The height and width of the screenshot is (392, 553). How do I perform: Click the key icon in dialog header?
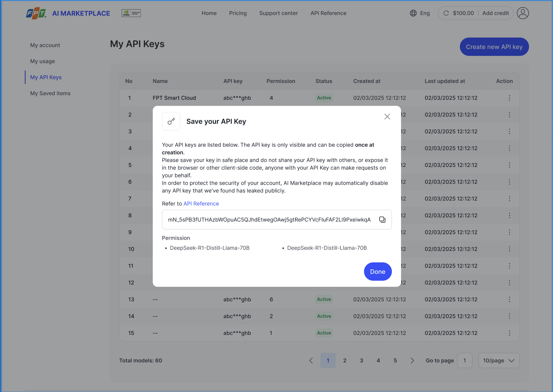171,121
